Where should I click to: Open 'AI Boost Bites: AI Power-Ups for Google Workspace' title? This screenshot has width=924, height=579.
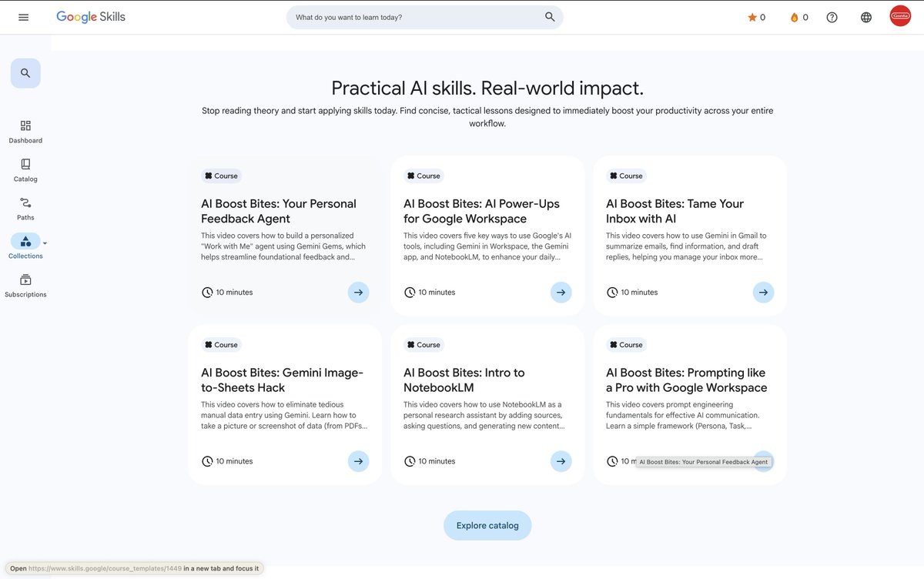click(x=481, y=211)
